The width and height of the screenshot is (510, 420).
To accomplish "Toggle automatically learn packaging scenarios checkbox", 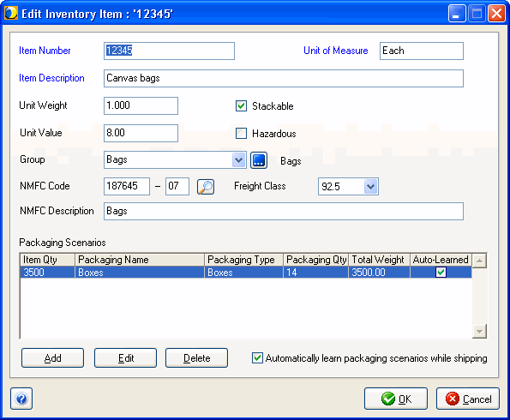I will coord(257,358).
